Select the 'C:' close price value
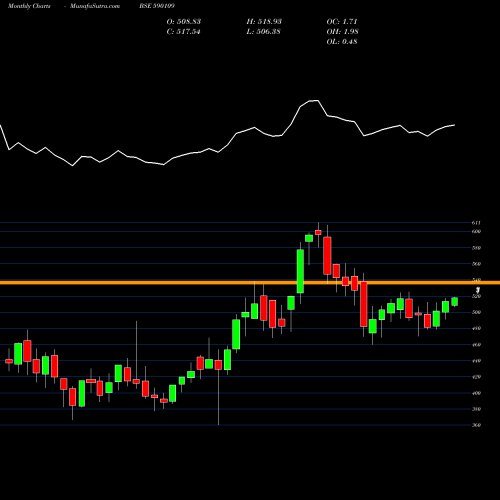This screenshot has height=500, width=500. [x=184, y=32]
